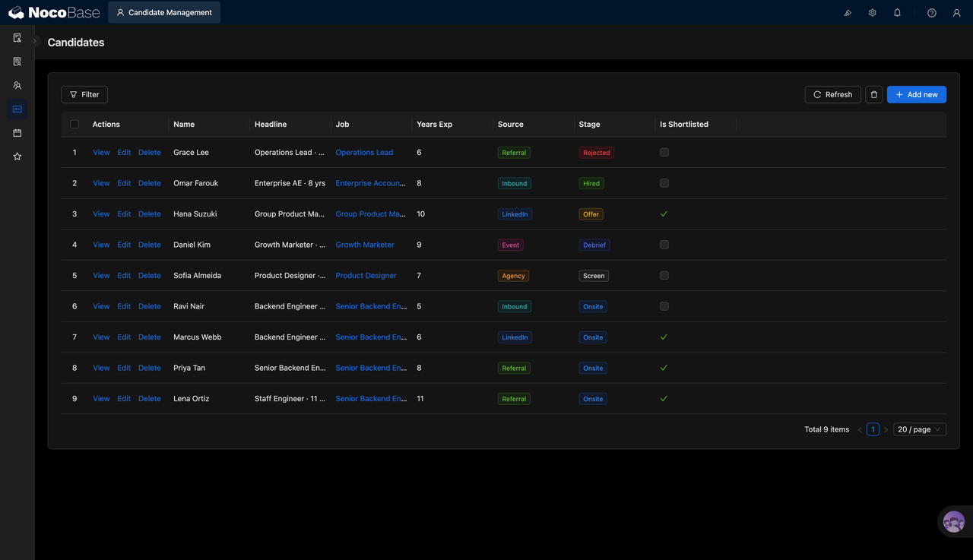Open the first sidebar page icon
The width and height of the screenshot is (973, 560).
pos(17,38)
